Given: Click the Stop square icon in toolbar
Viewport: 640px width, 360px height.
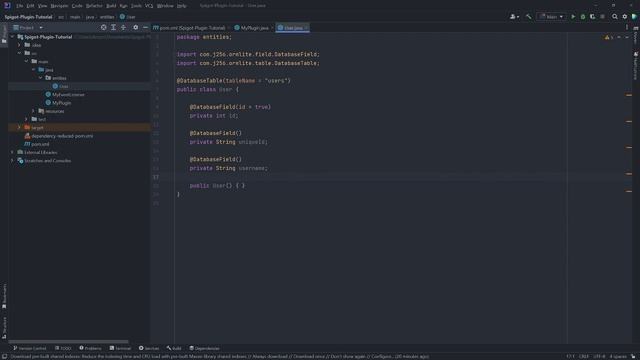Looking at the screenshot, I should pyautogui.click(x=602, y=17).
